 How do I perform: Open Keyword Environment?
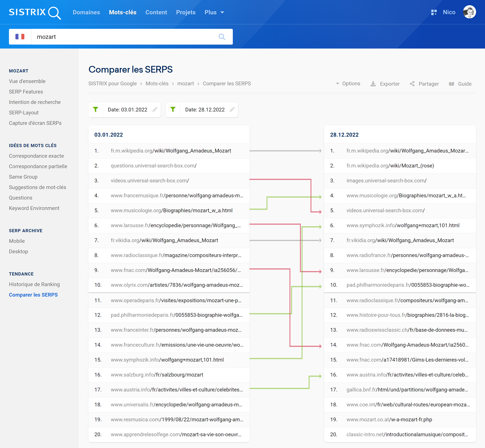[x=34, y=208]
